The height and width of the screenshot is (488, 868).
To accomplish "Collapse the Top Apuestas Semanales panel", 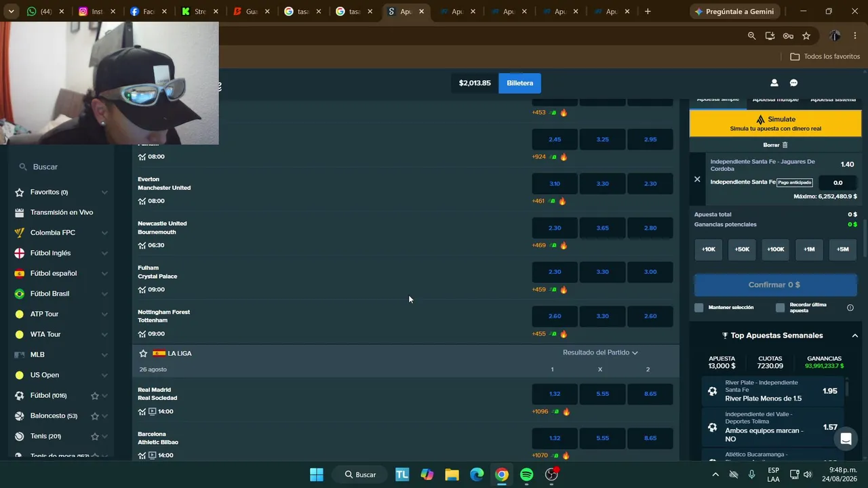I will [x=854, y=335].
